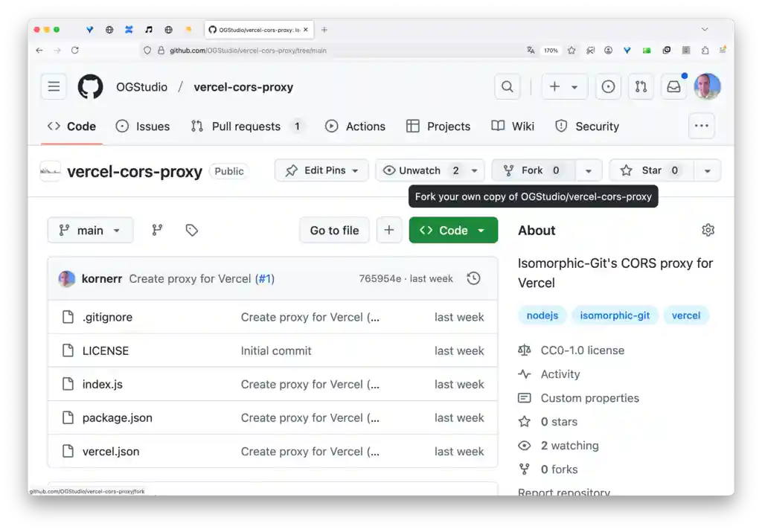This screenshot has width=762, height=532.
Task: Open commit 765954e
Action: click(380, 279)
